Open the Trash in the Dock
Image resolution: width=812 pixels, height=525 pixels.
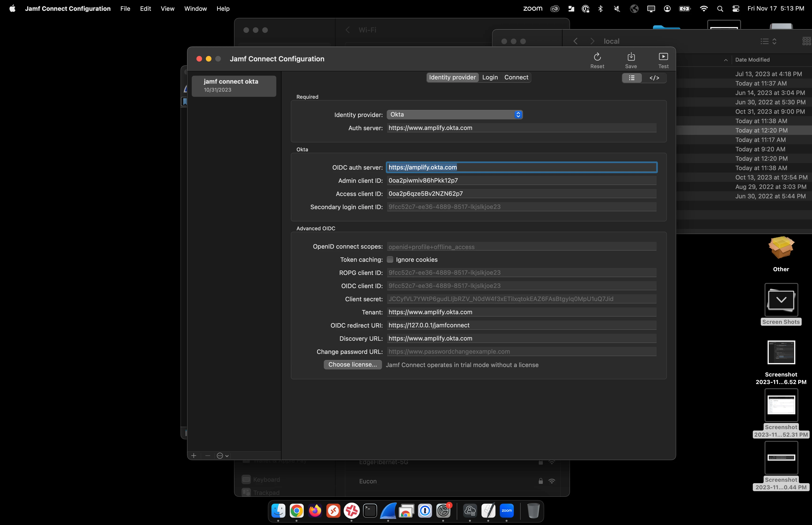pyautogui.click(x=533, y=510)
